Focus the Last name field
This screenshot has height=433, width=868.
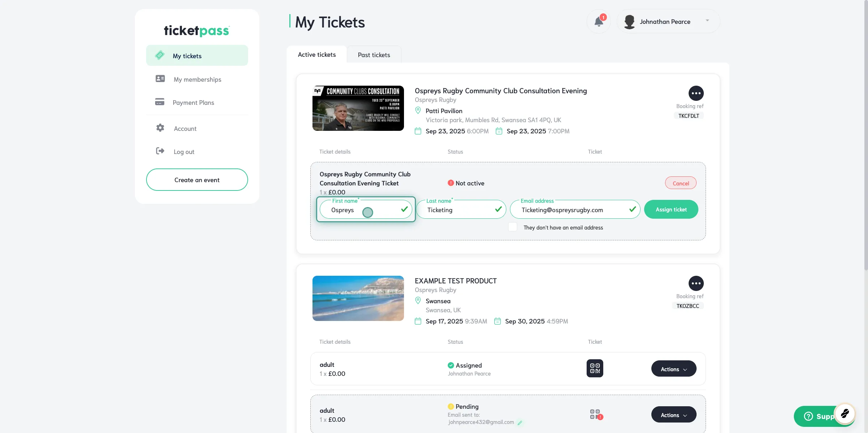coord(461,210)
